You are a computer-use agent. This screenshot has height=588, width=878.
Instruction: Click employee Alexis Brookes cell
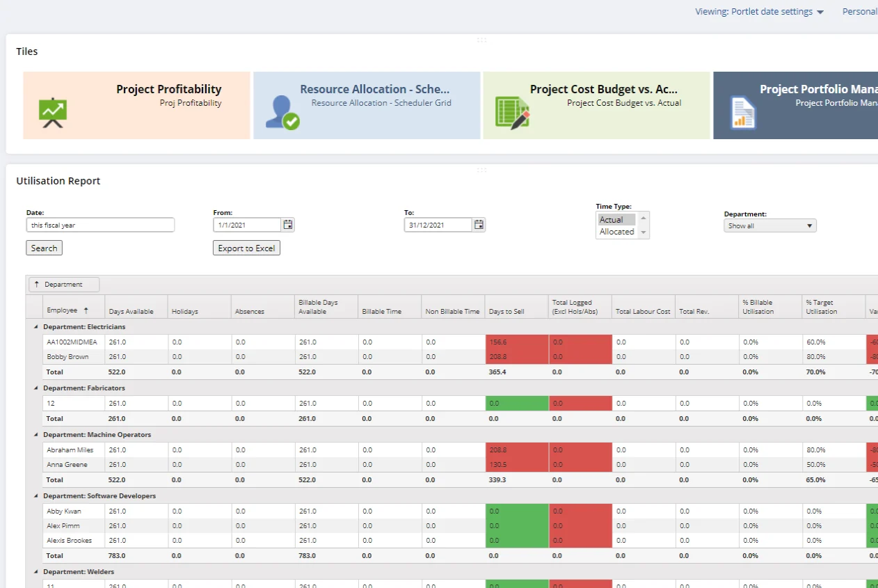(73, 540)
